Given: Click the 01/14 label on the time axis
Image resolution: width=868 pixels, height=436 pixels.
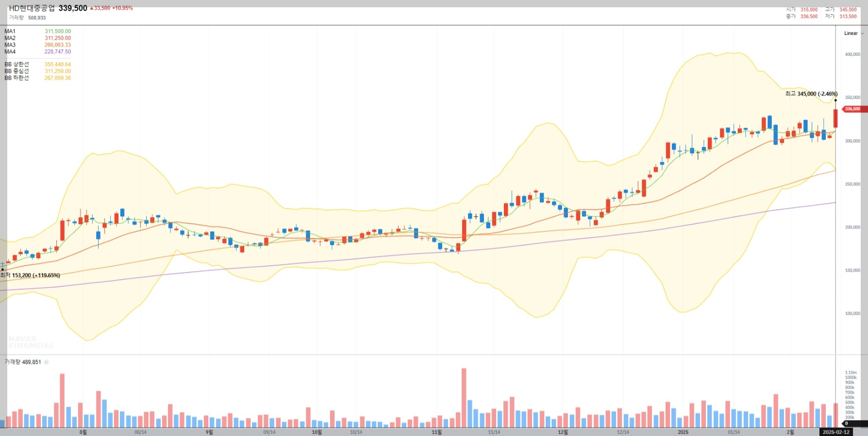Looking at the screenshot, I should [734, 432].
